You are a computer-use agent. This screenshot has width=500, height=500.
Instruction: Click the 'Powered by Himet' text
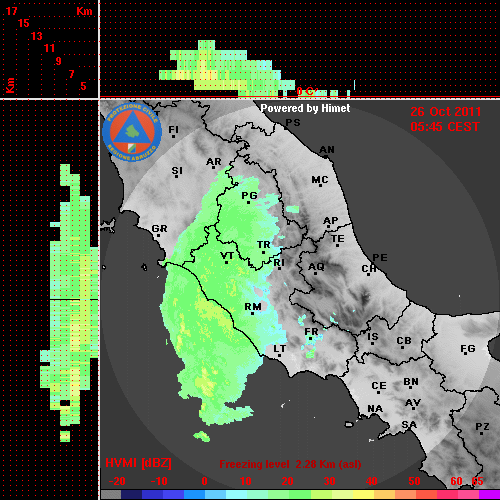(305, 108)
